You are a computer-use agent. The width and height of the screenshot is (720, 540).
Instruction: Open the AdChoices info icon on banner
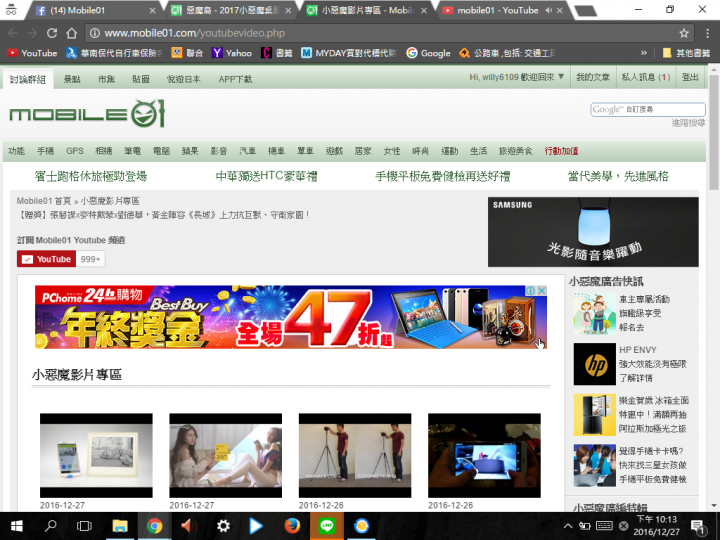531,291
